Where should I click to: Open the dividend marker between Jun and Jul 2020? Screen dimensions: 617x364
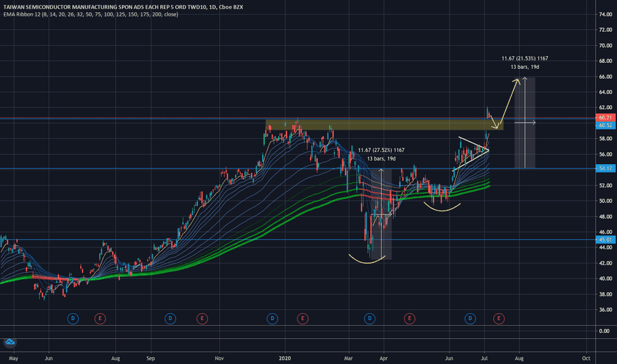(470, 318)
